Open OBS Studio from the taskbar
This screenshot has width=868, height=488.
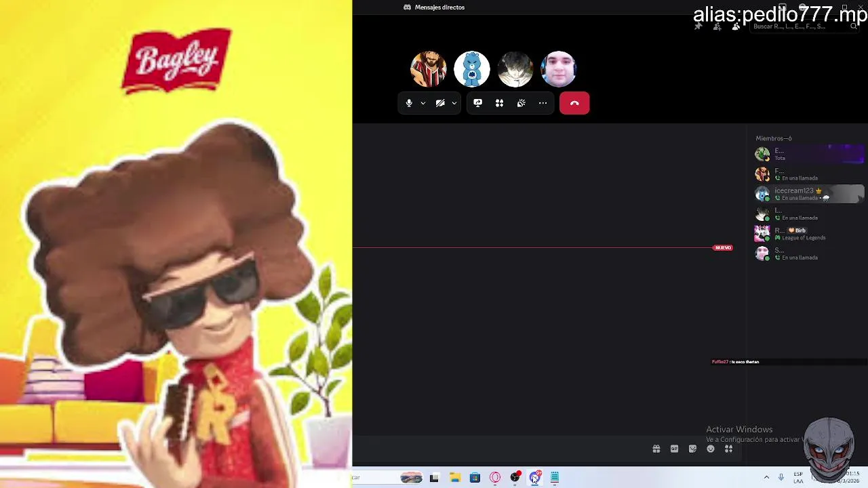[515, 478]
